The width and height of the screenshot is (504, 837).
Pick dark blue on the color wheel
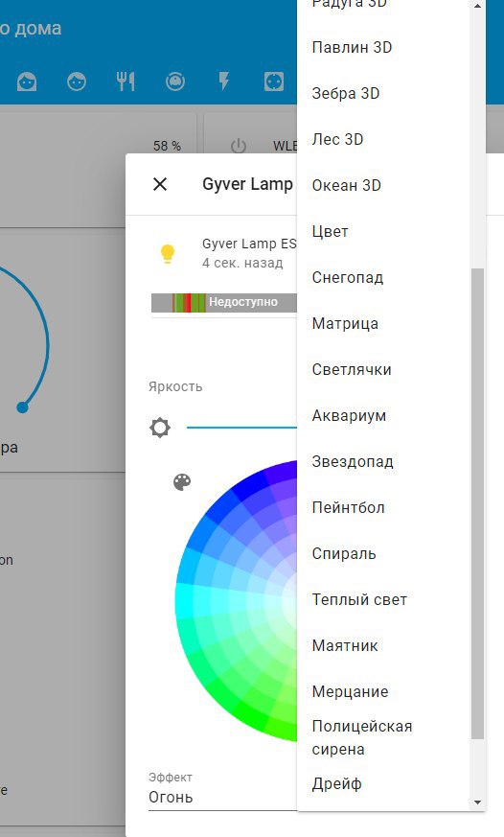click(x=251, y=486)
